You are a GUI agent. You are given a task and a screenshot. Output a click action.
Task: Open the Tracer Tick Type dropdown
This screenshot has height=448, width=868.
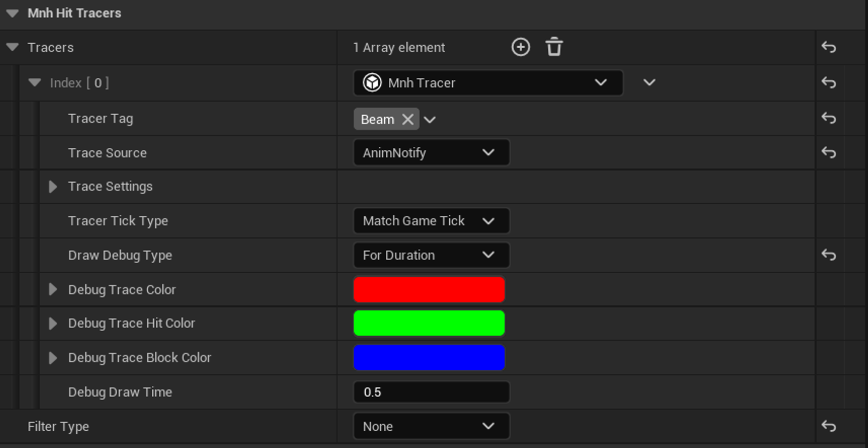coord(431,221)
